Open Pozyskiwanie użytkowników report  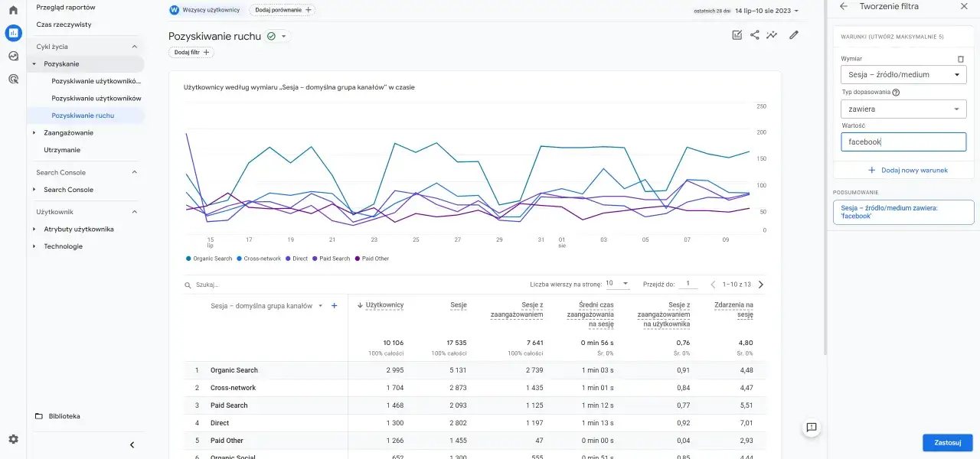(96, 98)
